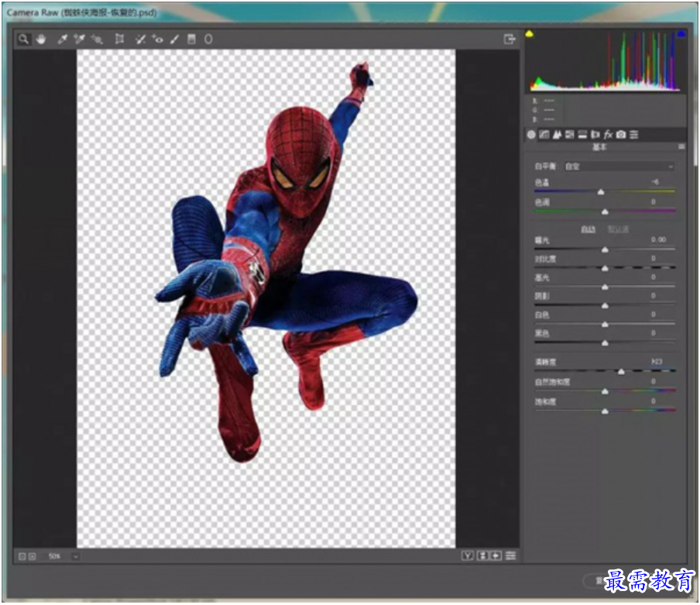This screenshot has width=700, height=605.
Task: Select the Transform tool
Action: [x=119, y=40]
